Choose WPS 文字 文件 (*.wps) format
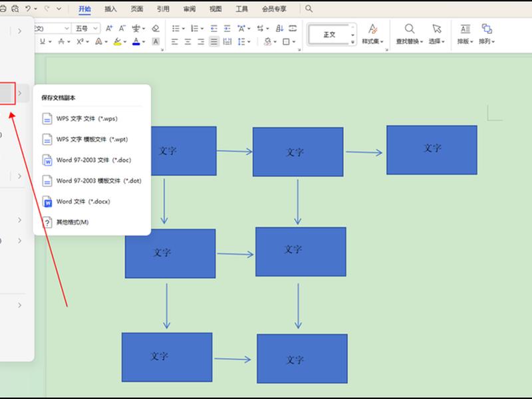The width and height of the screenshot is (532, 399). coord(92,119)
